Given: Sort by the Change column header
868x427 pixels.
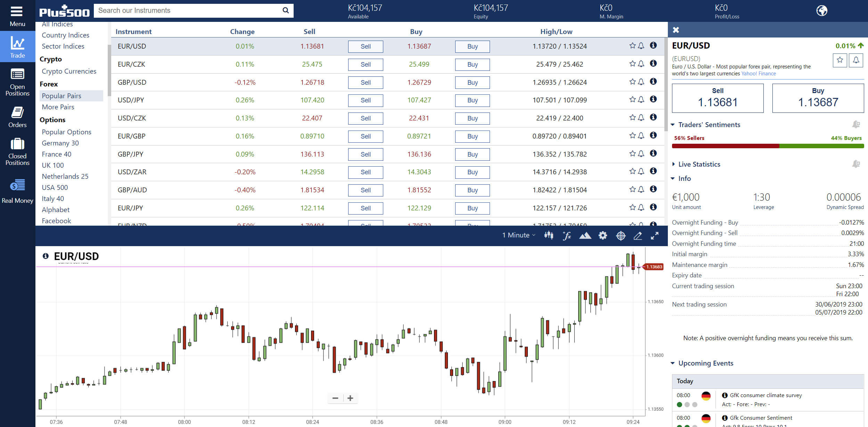Looking at the screenshot, I should [242, 32].
